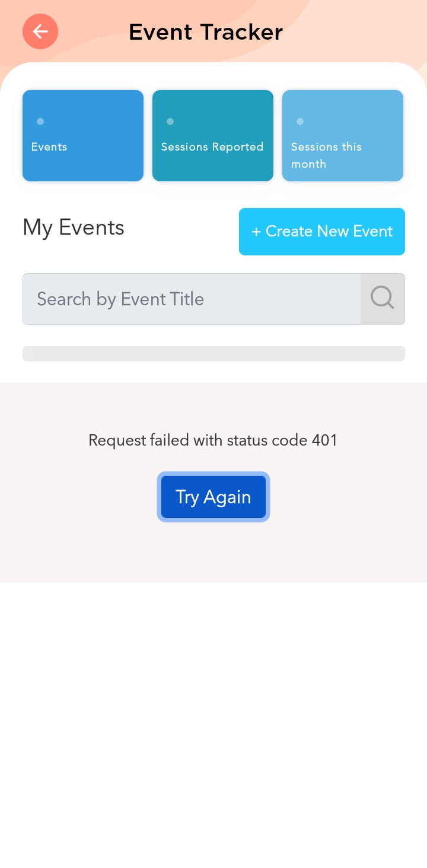Open the Events stat card

[83, 136]
